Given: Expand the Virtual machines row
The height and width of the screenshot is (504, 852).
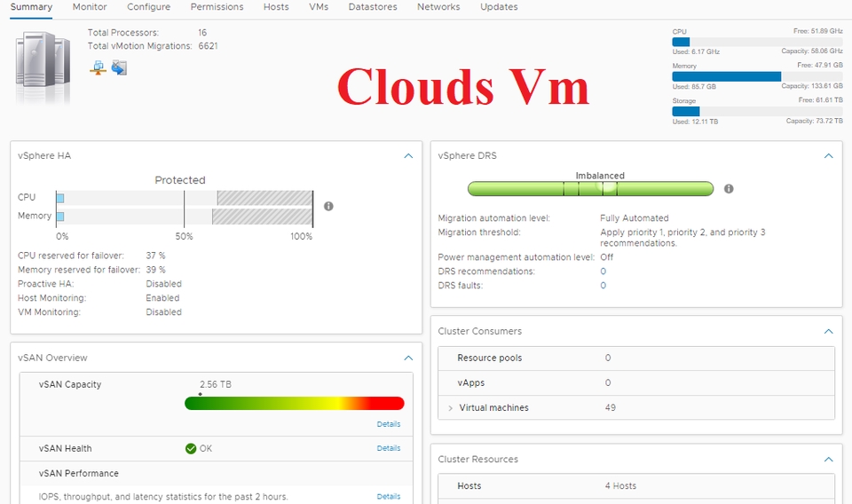Looking at the screenshot, I should [450, 408].
